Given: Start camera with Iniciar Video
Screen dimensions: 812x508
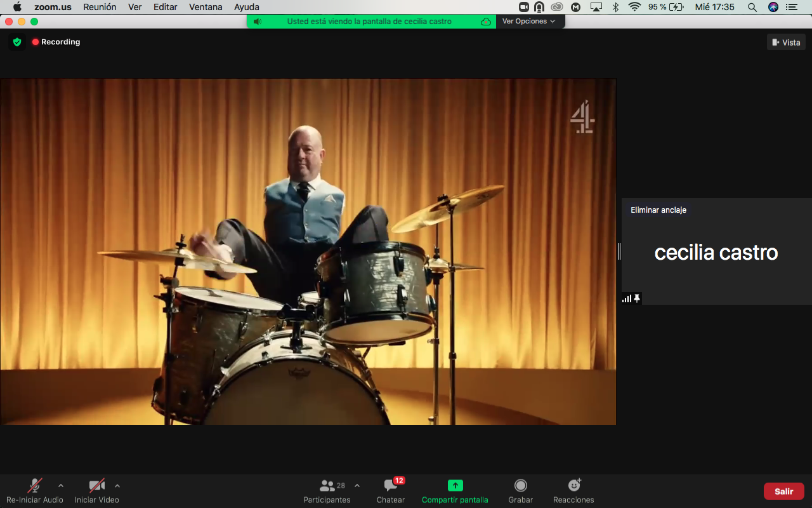Looking at the screenshot, I should click(x=96, y=491).
